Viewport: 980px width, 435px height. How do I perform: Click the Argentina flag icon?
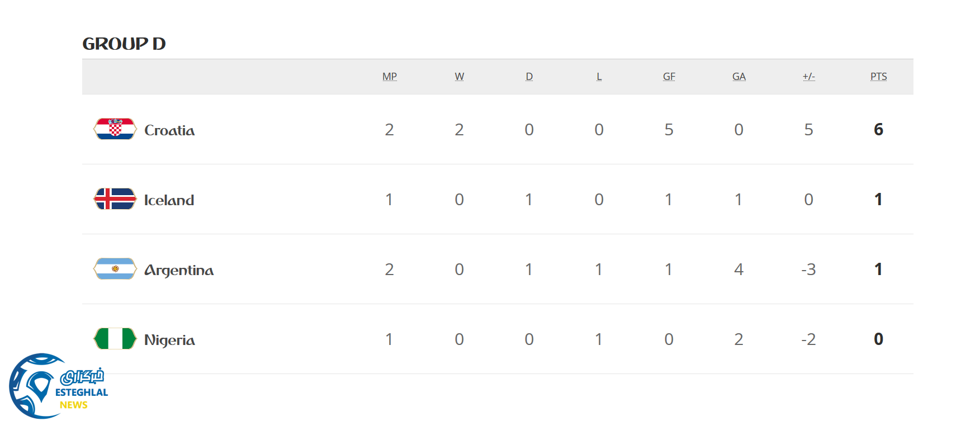(x=115, y=269)
